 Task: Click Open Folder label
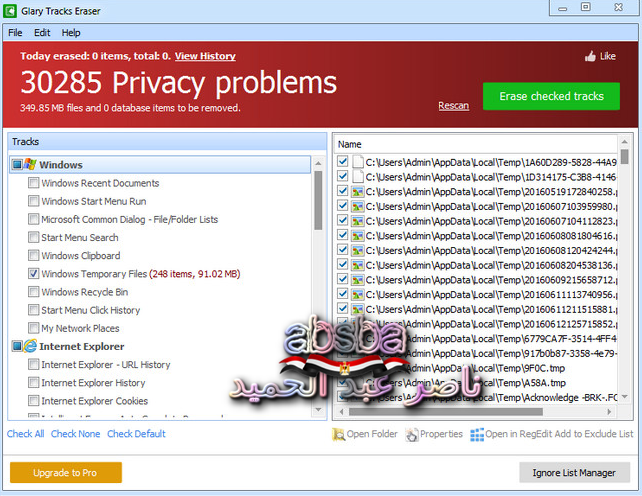pos(372,434)
